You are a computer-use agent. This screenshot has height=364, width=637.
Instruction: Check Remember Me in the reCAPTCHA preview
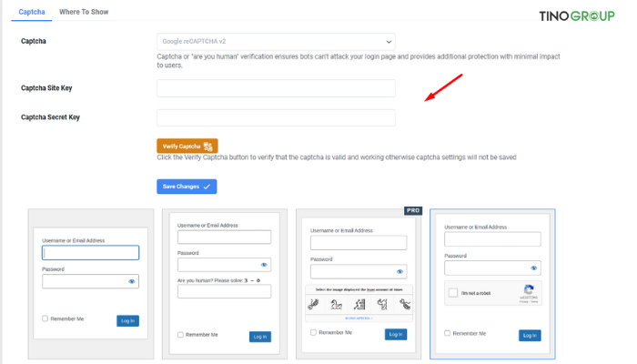(x=448, y=333)
